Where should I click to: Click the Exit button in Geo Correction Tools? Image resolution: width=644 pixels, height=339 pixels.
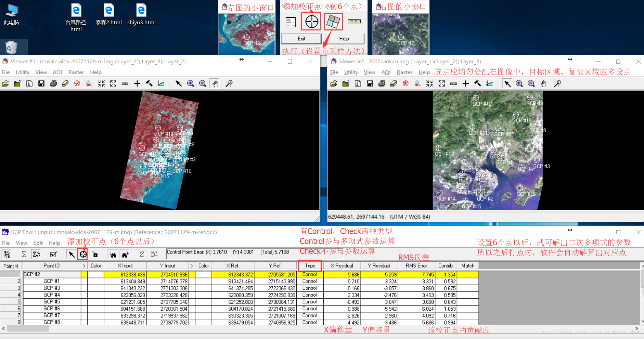[301, 39]
